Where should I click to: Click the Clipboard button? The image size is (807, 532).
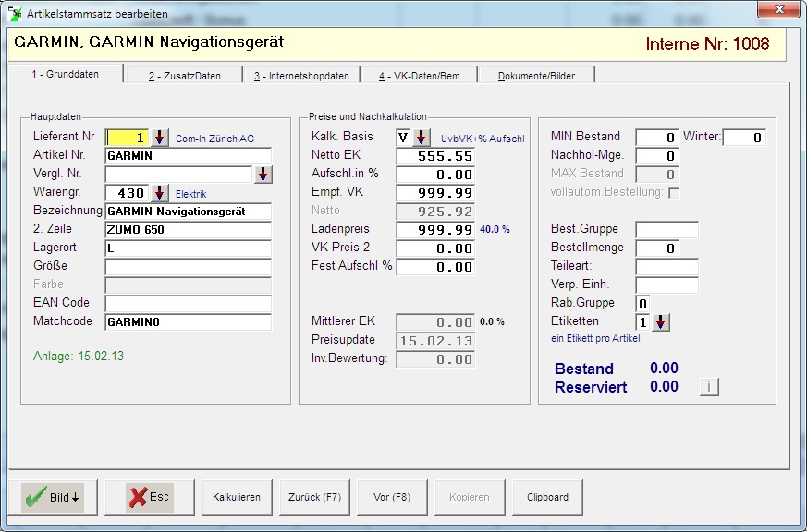coord(547,497)
